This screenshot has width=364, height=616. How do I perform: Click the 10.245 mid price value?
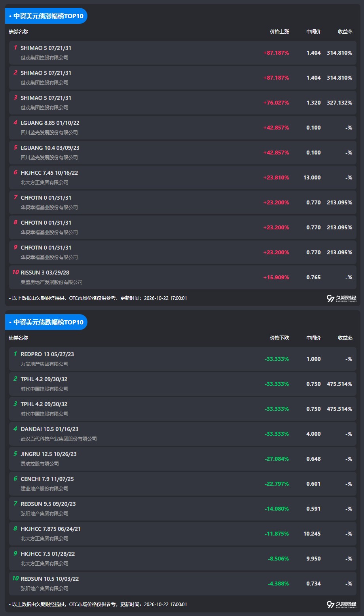(312, 534)
